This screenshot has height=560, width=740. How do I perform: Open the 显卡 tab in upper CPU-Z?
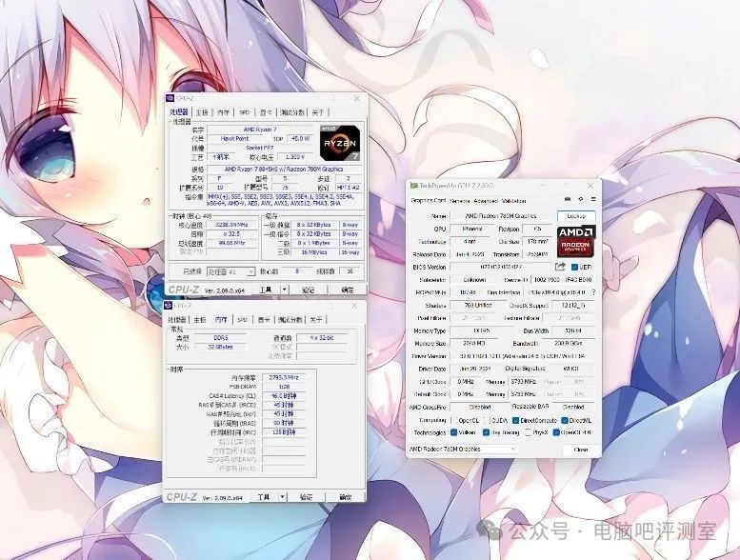pos(266,112)
